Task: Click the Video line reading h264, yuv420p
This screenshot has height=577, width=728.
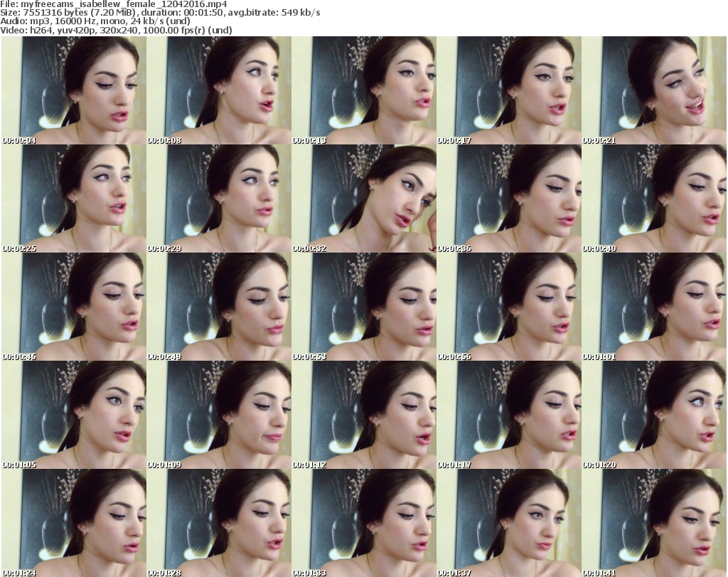Action: click(116, 30)
